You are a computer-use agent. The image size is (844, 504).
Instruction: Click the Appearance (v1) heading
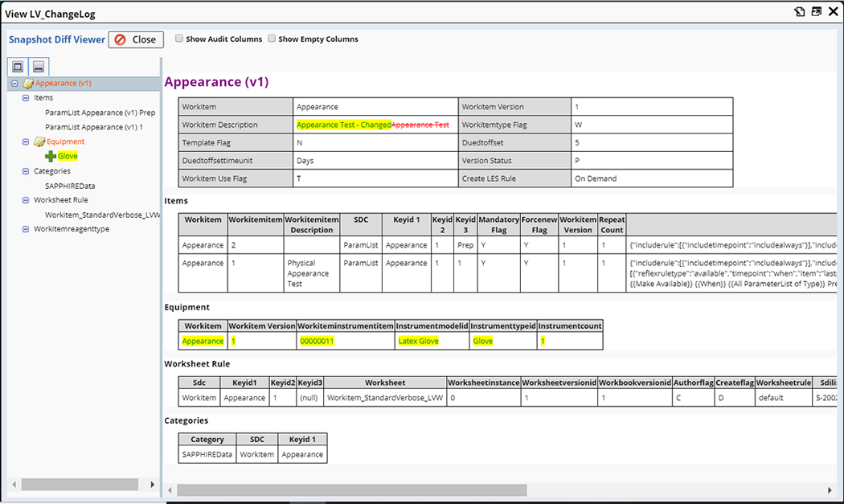click(216, 82)
